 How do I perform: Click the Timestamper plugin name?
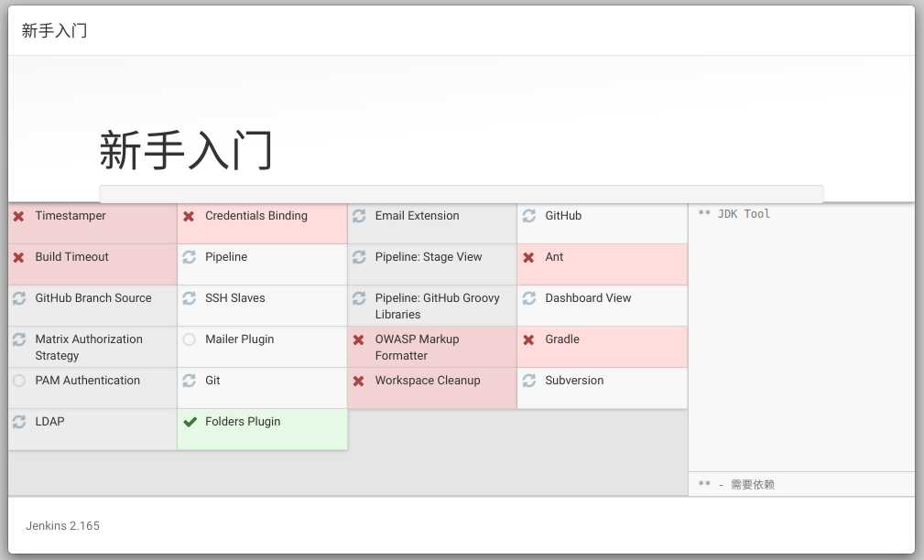click(x=71, y=216)
